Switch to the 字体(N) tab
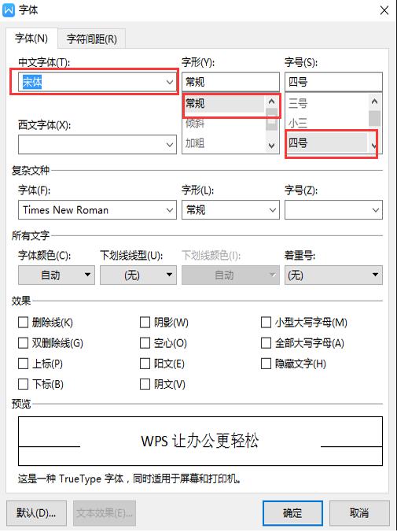 (x=31, y=39)
